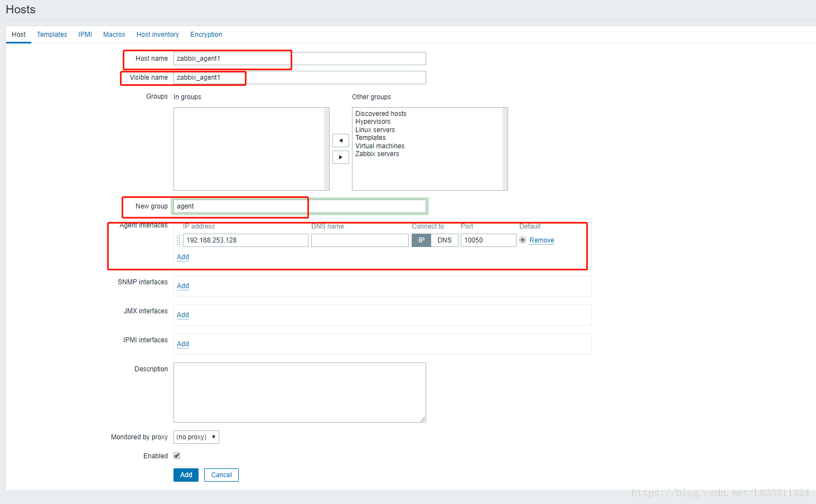Select DNS as the connect-to option
This screenshot has width=816, height=504.
click(445, 240)
